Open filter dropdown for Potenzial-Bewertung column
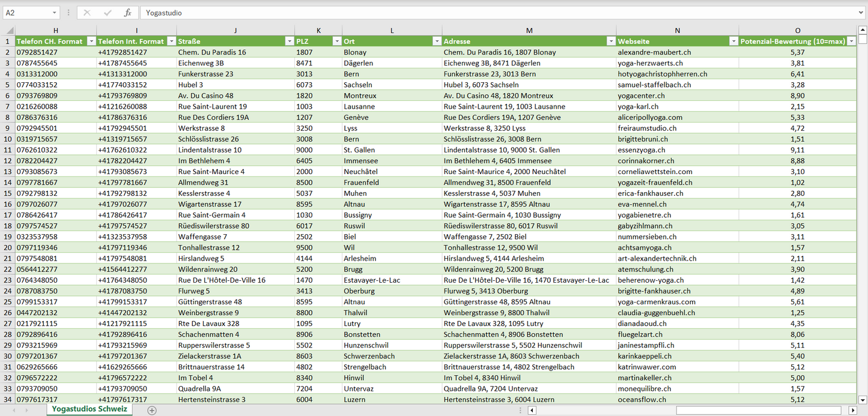The width and height of the screenshot is (868, 416). point(851,41)
